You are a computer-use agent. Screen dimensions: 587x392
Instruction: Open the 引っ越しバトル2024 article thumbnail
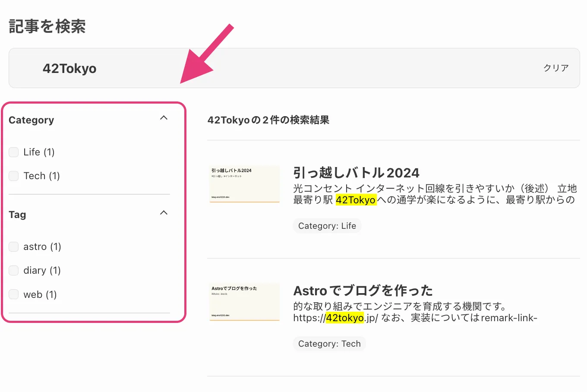click(x=244, y=183)
